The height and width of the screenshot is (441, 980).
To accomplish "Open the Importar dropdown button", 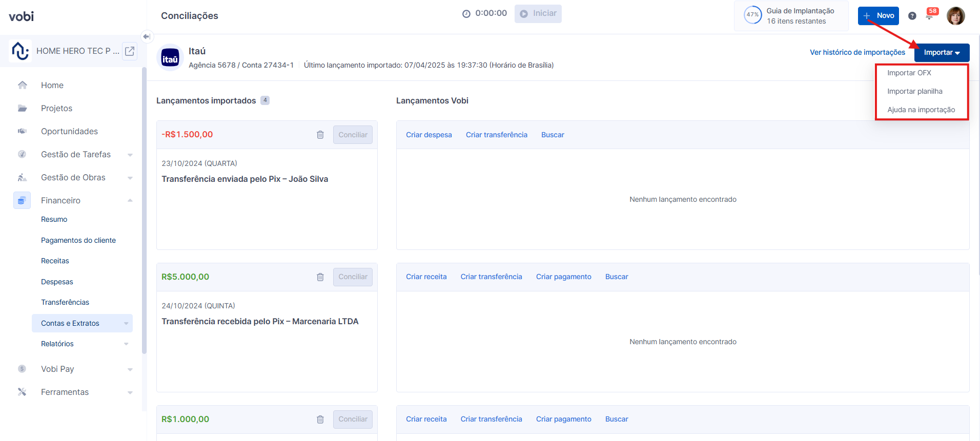I will click(942, 53).
